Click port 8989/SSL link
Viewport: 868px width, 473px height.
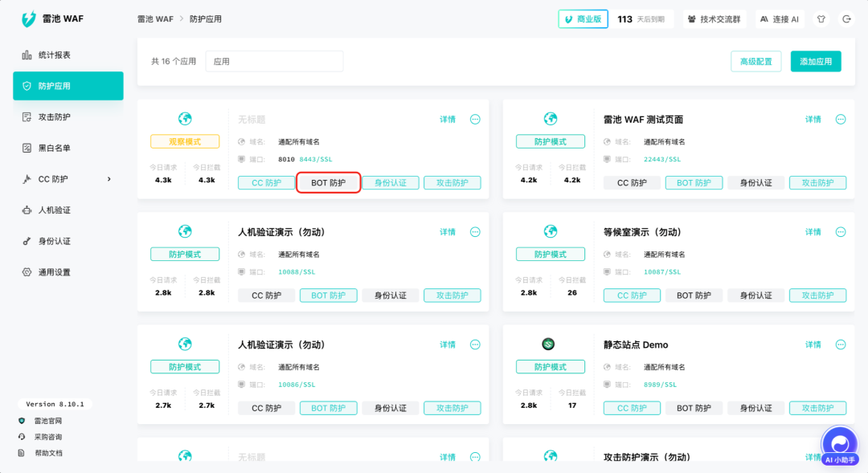[660, 385]
